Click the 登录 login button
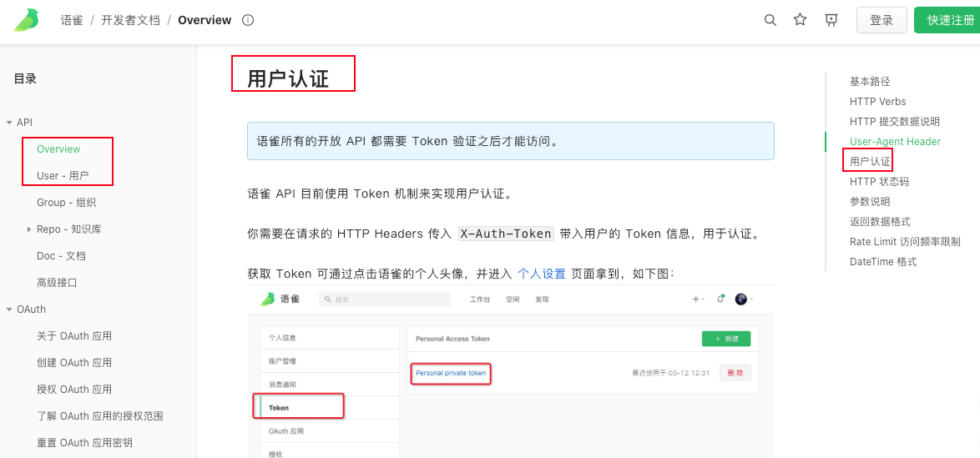 (x=881, y=20)
